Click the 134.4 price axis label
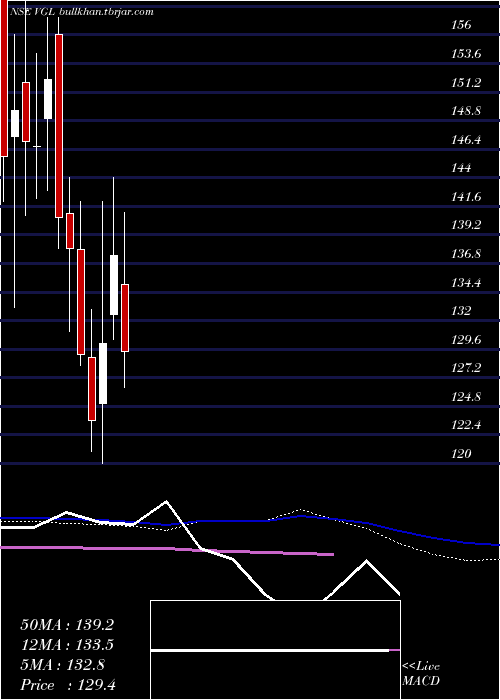Viewport: 500px width, 700px height. (467, 282)
